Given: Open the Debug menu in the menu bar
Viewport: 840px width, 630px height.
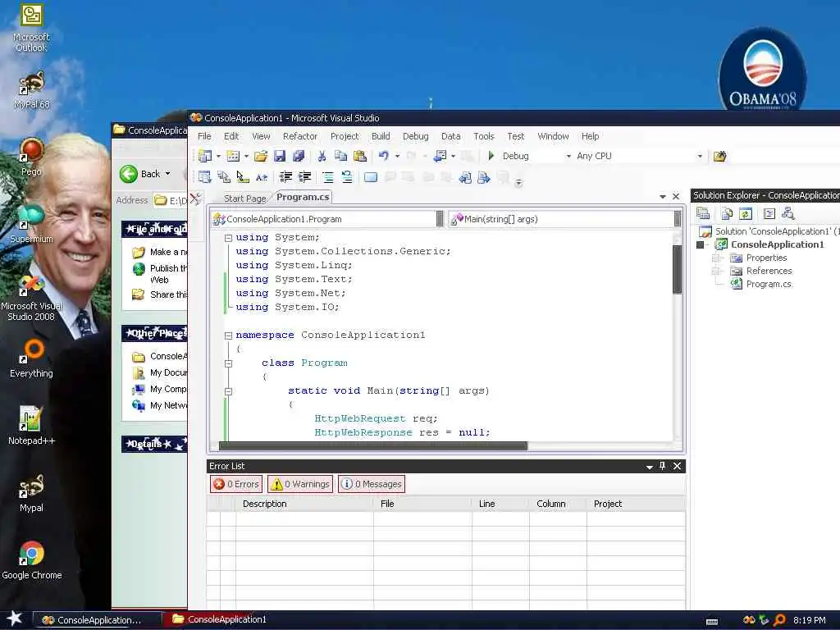Looking at the screenshot, I should [415, 136].
